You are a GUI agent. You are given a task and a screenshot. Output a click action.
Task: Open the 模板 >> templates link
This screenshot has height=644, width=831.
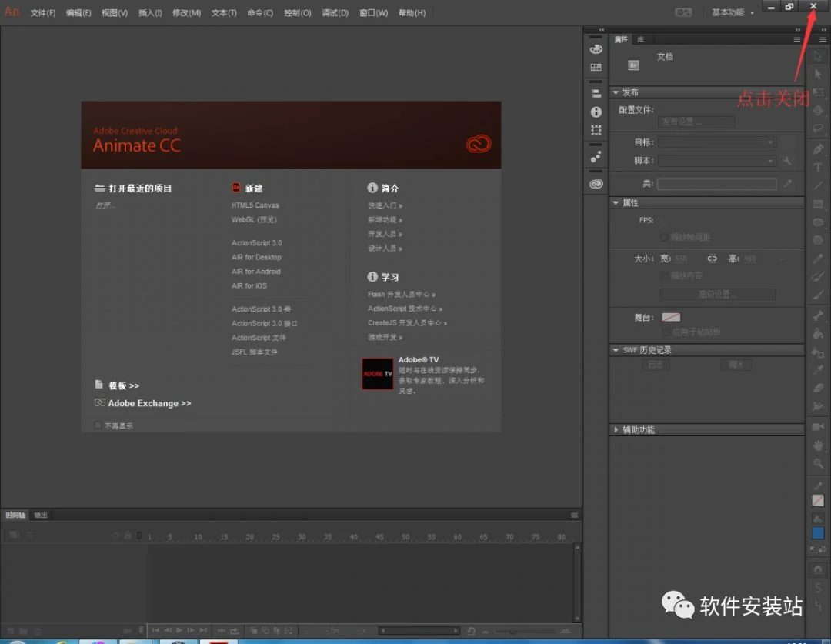[x=123, y=385]
